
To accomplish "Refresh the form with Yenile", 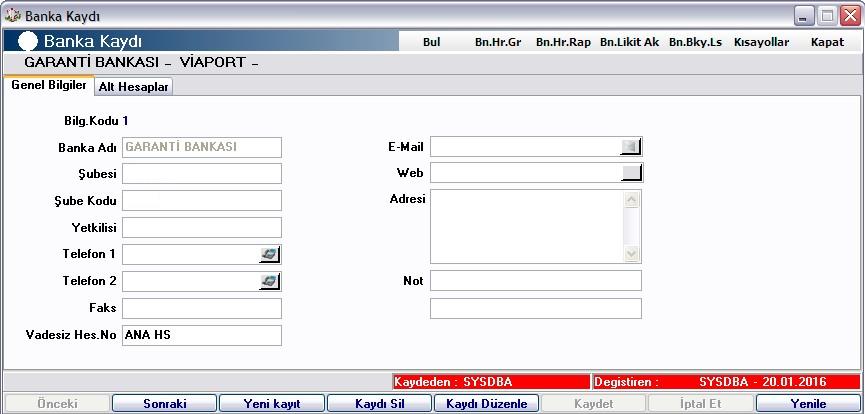I will pyautogui.click(x=808, y=403).
